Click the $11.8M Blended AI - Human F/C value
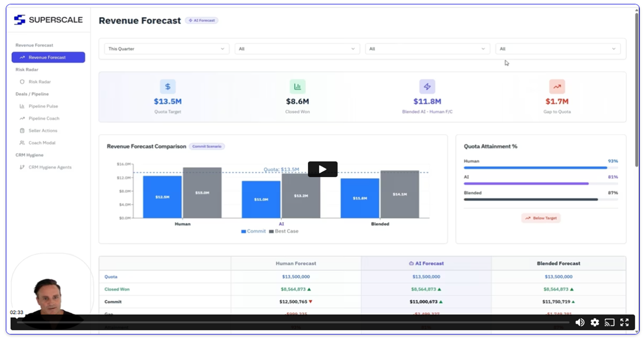The image size is (644, 338). [x=427, y=101]
